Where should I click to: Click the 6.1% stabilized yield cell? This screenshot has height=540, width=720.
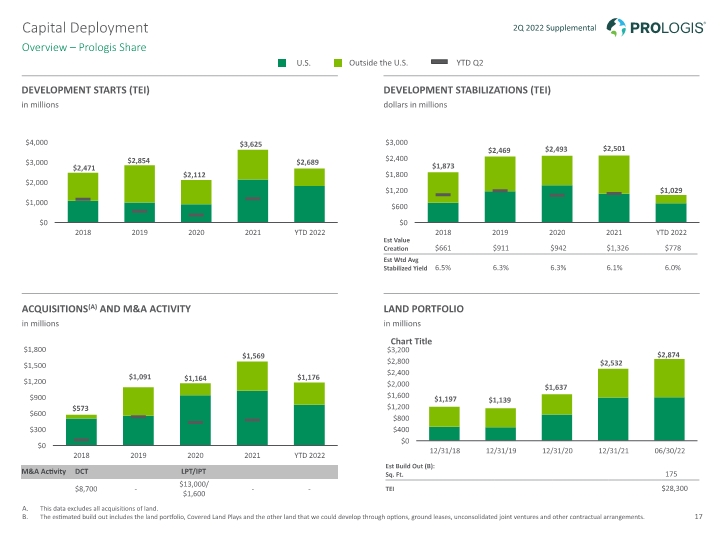click(x=614, y=268)
